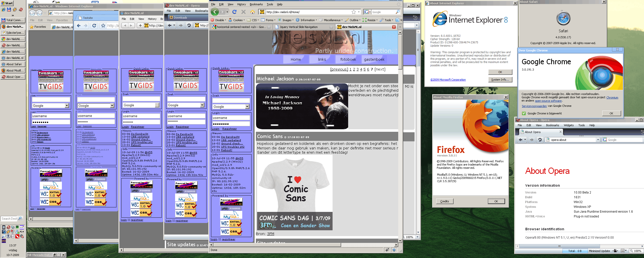Go back in the Chrome Testsite window

(79, 25)
